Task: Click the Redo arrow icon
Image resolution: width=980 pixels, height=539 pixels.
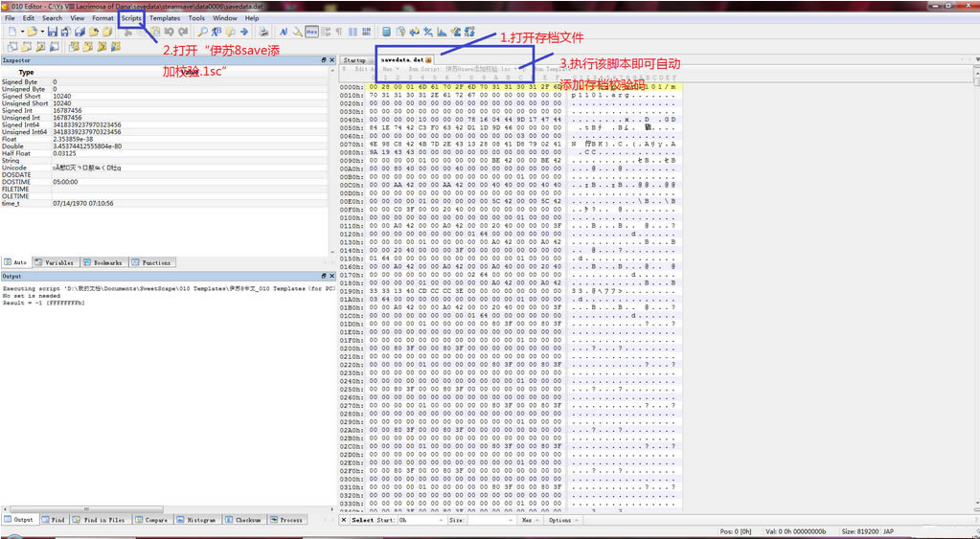Action: click(x=182, y=32)
